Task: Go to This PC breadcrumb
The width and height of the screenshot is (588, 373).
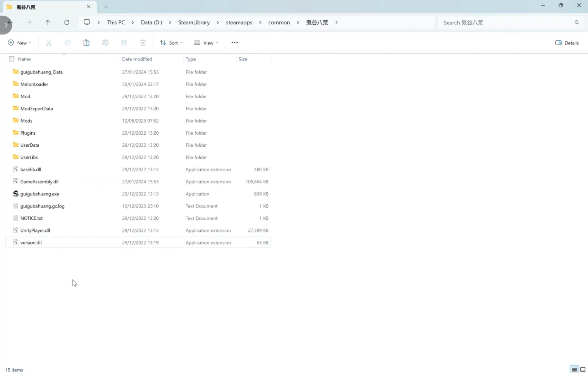Action: [x=116, y=23]
